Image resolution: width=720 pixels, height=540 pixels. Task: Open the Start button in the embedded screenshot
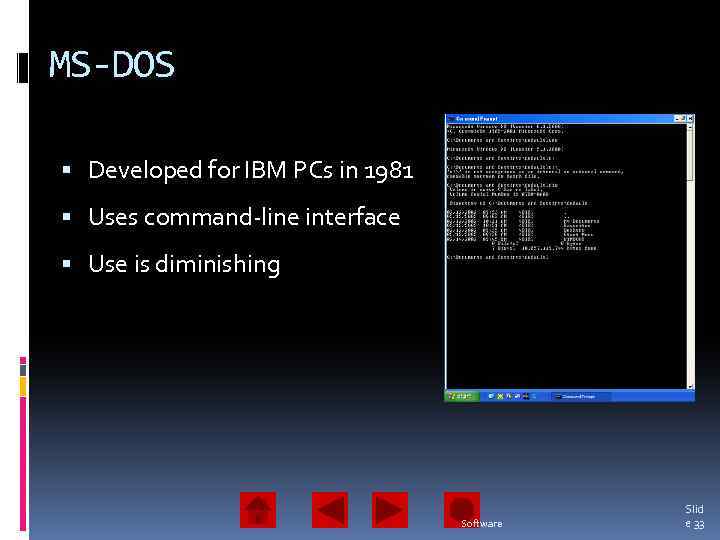point(461,396)
